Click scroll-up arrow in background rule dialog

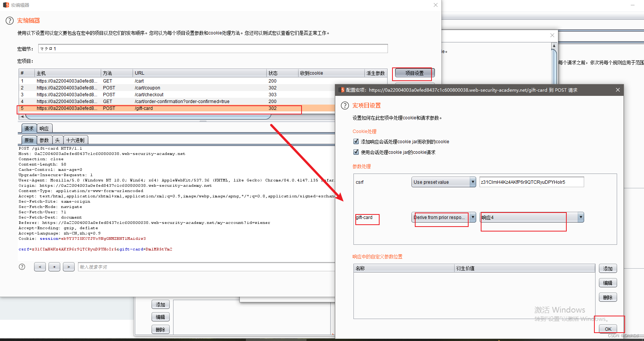click(x=554, y=46)
